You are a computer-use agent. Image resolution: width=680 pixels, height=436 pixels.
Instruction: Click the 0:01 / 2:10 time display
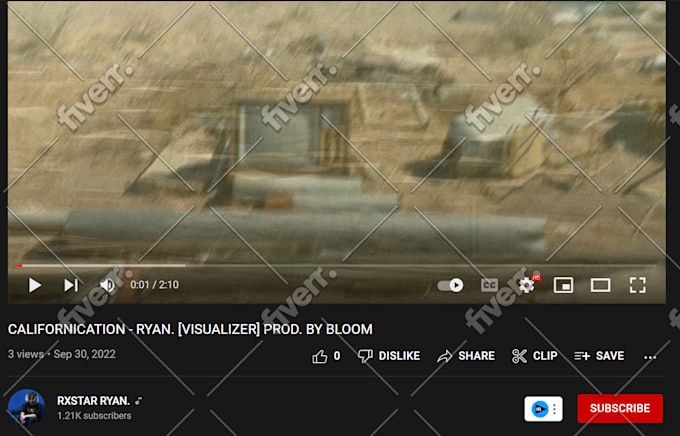154,285
